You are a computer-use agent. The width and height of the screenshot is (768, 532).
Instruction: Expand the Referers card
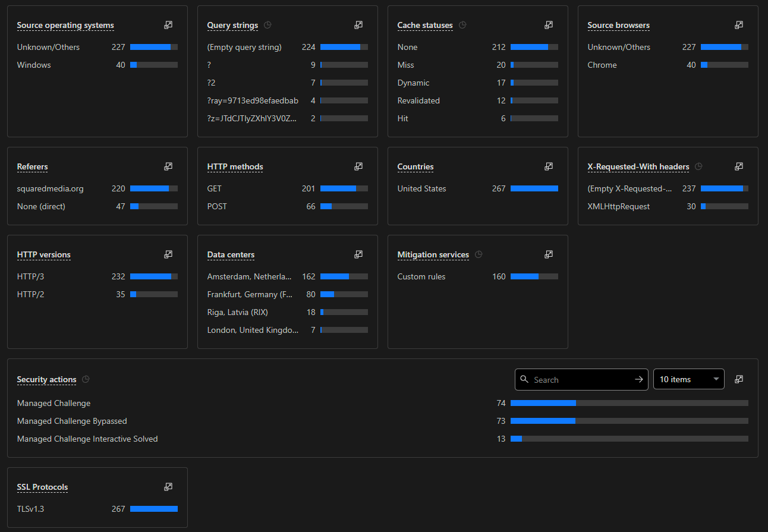168,166
